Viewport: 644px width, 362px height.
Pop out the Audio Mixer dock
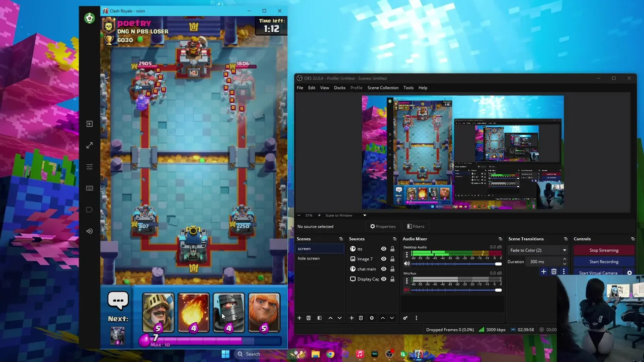pos(500,239)
